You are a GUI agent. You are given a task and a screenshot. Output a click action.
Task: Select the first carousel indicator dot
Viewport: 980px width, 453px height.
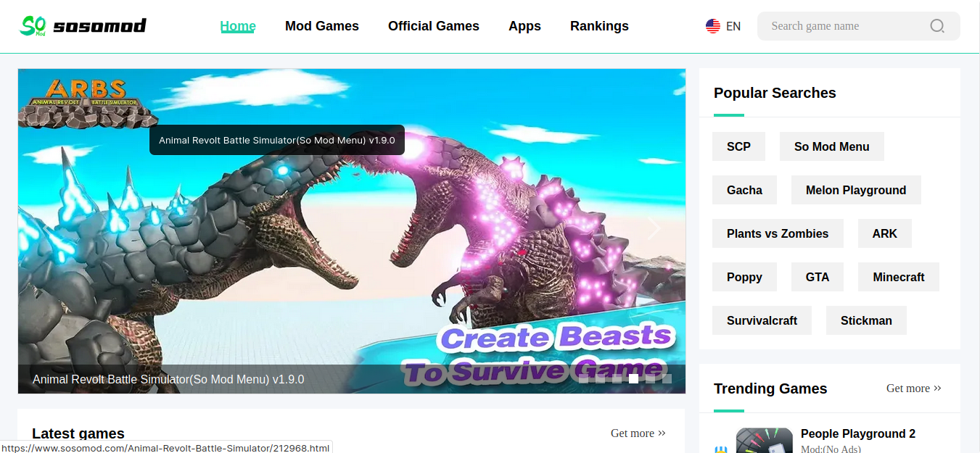click(584, 378)
